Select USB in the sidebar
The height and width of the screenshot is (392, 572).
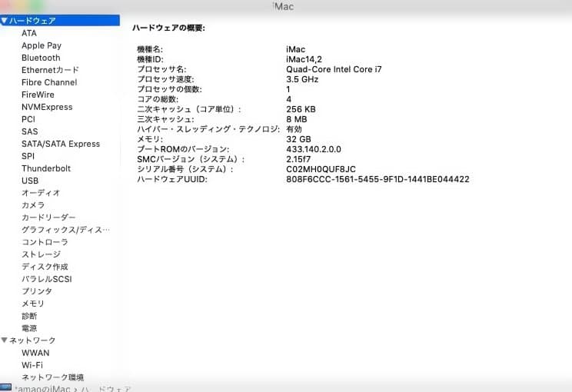tap(30, 181)
